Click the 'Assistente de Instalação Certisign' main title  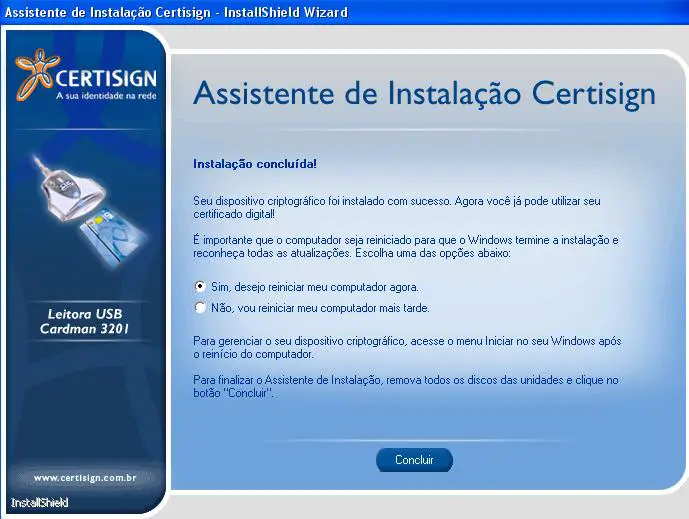coord(424,94)
